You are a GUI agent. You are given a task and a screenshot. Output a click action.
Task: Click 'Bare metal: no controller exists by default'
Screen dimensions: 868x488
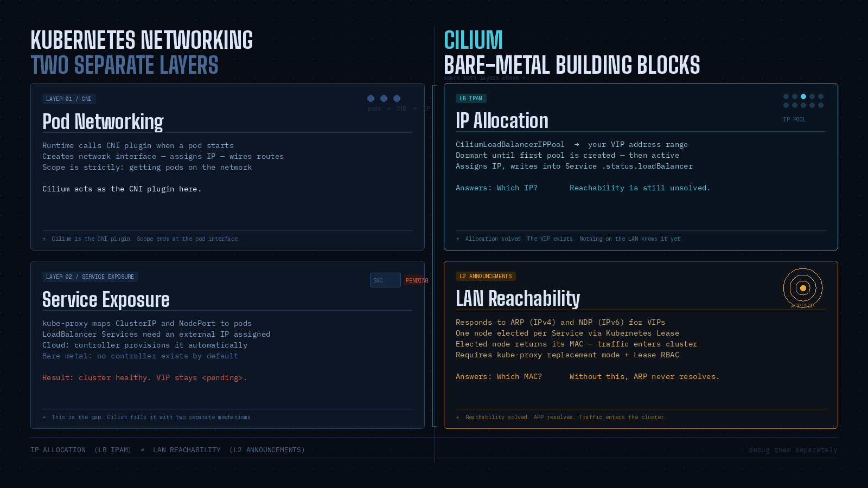(140, 356)
